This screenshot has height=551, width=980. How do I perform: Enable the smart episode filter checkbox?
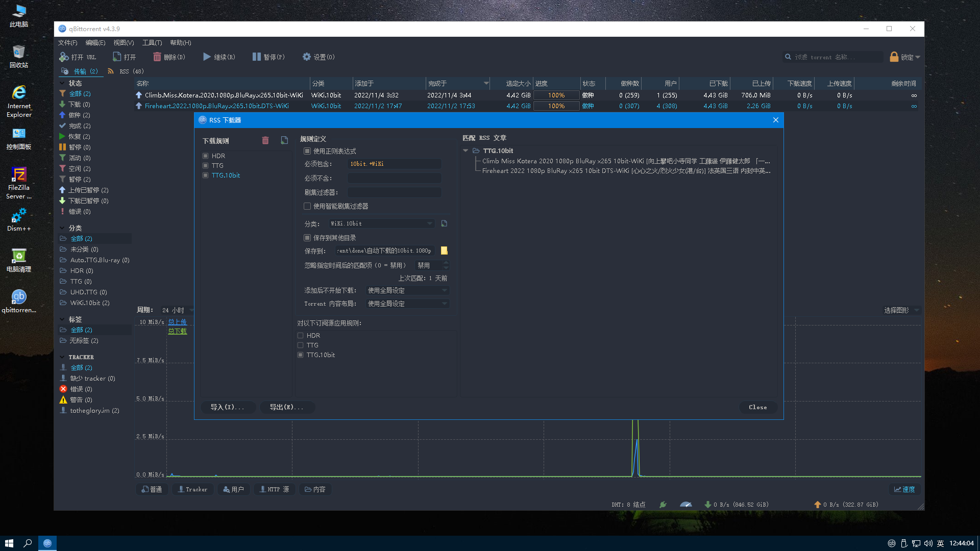[307, 206]
